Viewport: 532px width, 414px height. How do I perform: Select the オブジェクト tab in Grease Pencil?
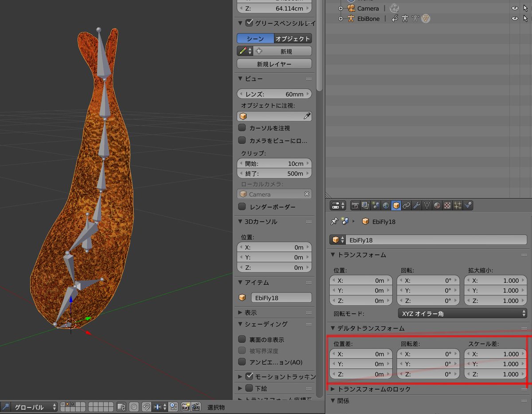coord(293,39)
